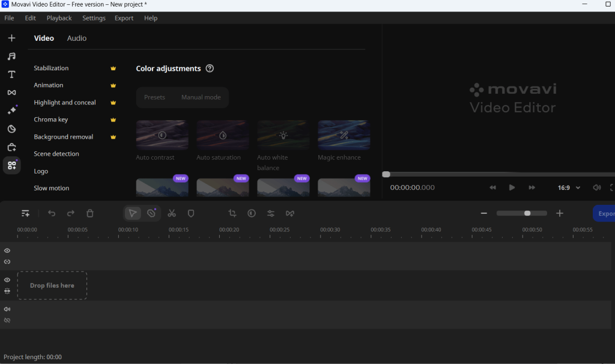The height and width of the screenshot is (364, 615).
Task: Select the Blade cut mode tool
Action: point(152,213)
